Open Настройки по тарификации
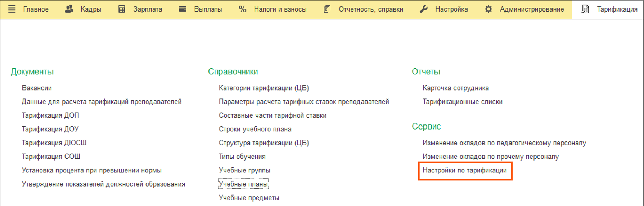 coord(464,170)
